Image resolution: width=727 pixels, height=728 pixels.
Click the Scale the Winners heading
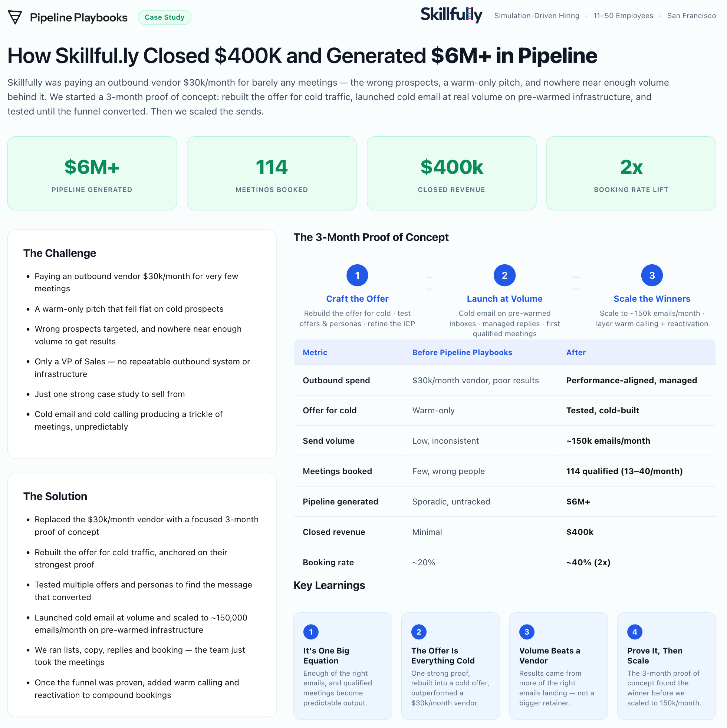coord(652,299)
